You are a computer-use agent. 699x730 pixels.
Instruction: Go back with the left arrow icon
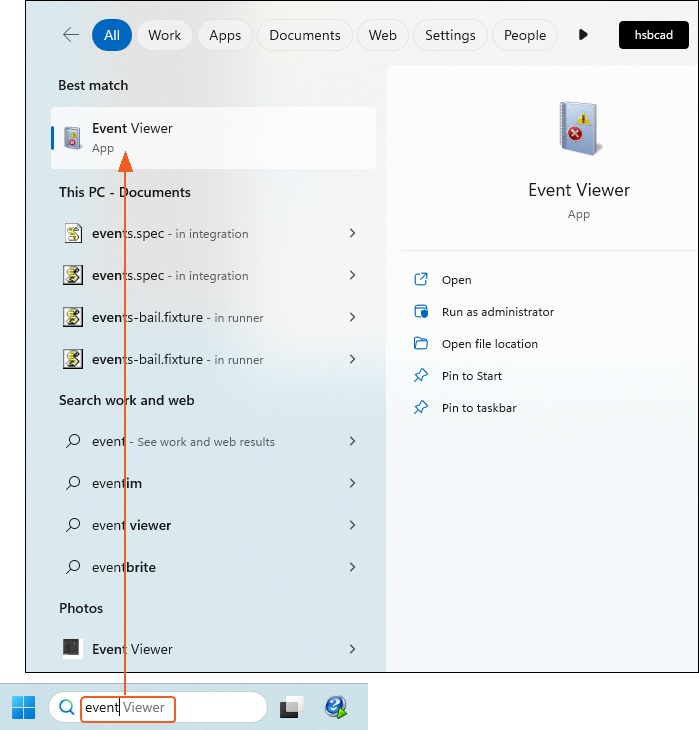pyautogui.click(x=71, y=35)
